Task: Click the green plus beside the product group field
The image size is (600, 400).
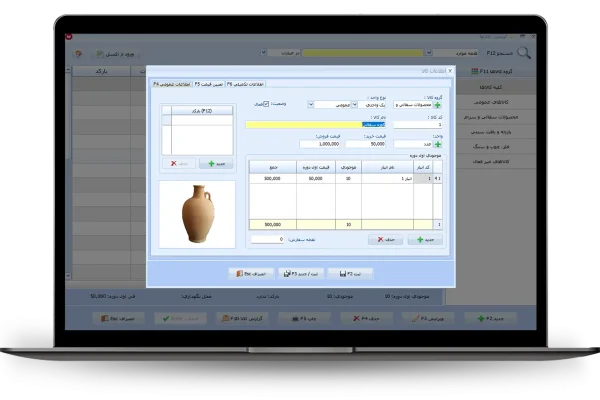Action: (x=438, y=105)
